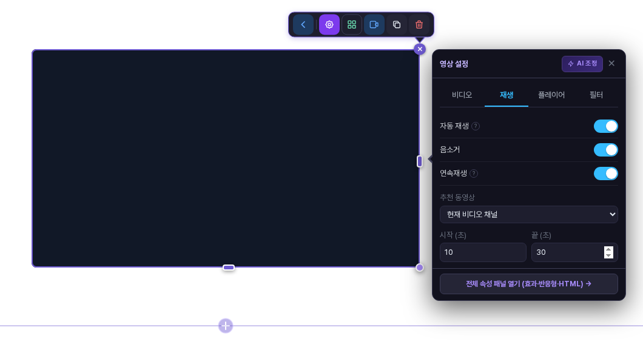The height and width of the screenshot is (364, 643).
Task: Toggle the 음소거 switch
Action: coord(605,150)
